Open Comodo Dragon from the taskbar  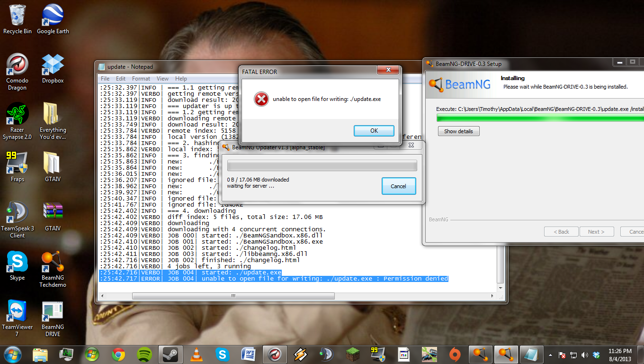pos(274,354)
